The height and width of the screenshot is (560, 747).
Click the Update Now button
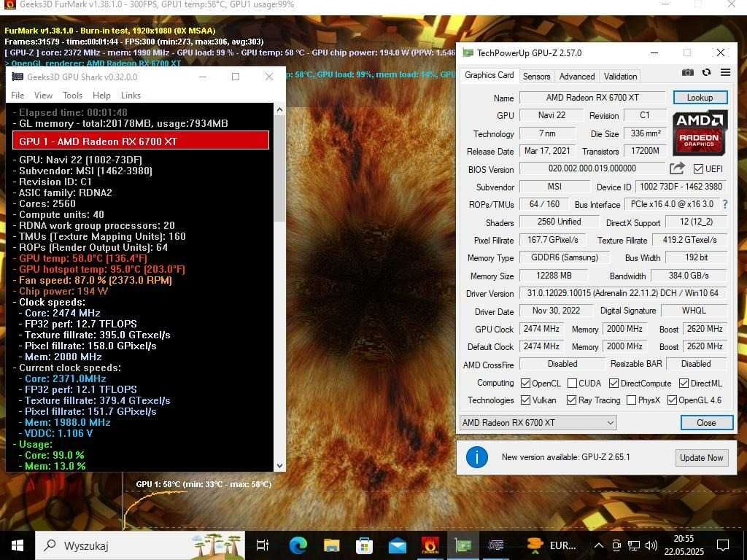point(701,458)
